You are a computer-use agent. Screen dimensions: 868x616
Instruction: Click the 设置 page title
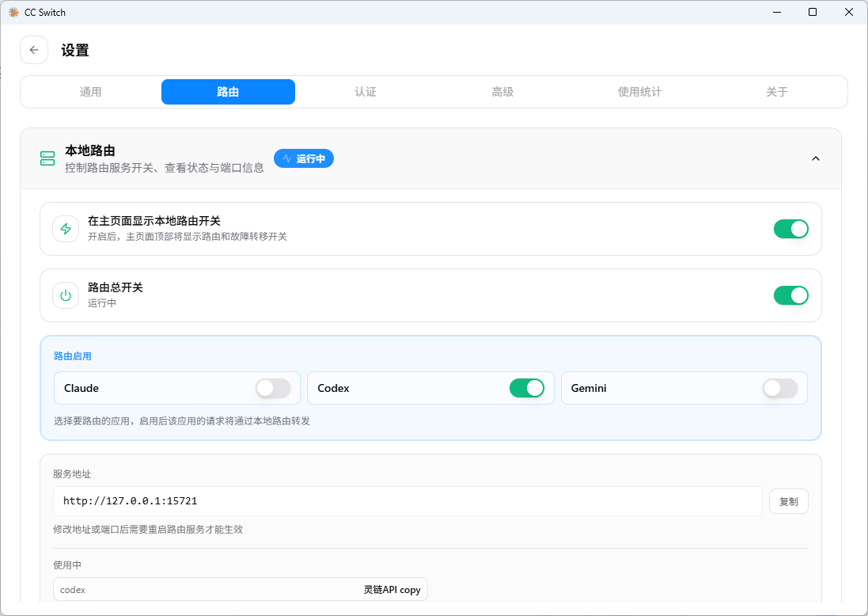[x=75, y=51]
